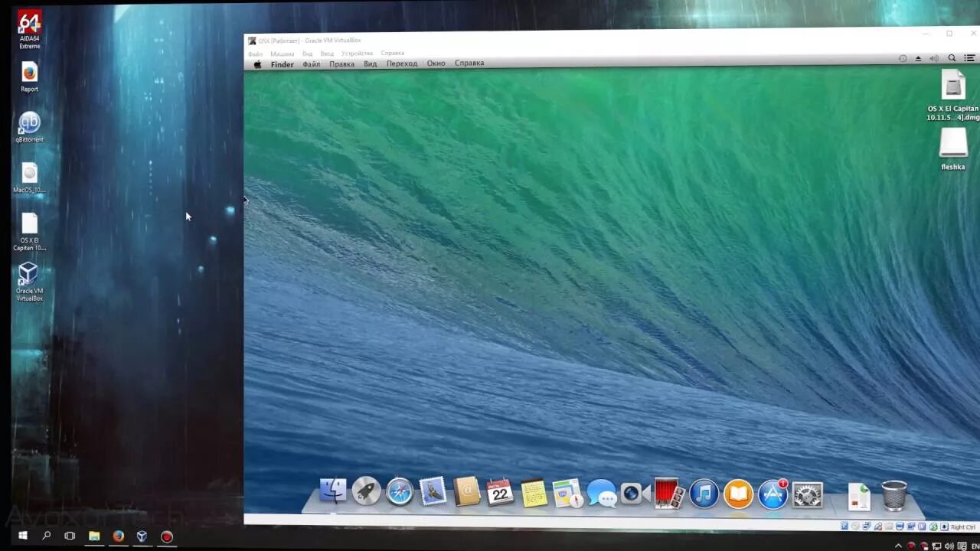The height and width of the screenshot is (551, 980).
Task: Open System Preferences gear in dock
Action: tap(808, 495)
